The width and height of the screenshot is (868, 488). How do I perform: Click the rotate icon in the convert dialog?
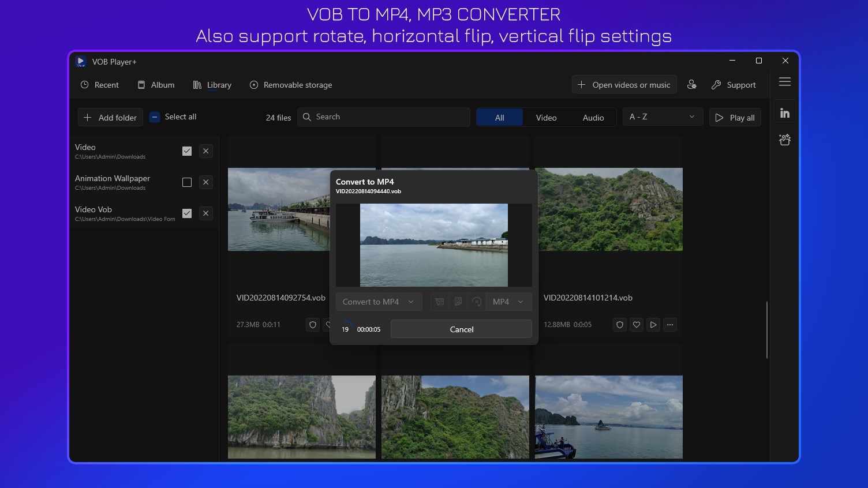tap(477, 301)
